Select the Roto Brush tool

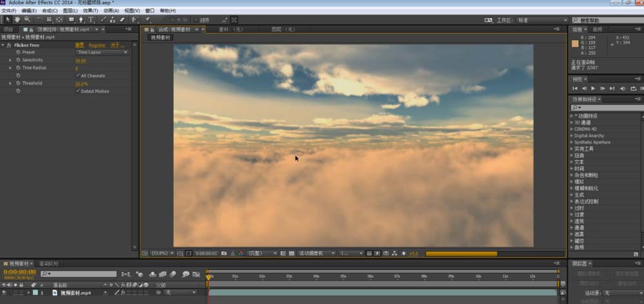tap(135, 19)
